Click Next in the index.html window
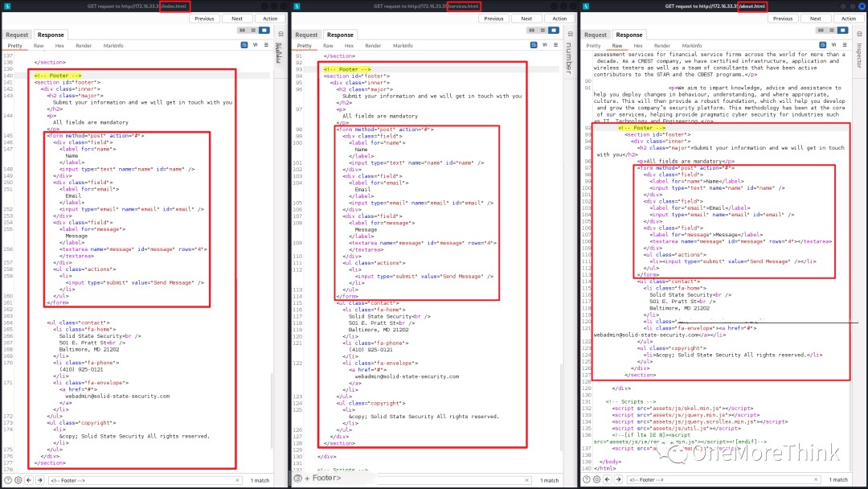868x489 pixels. pos(237,18)
